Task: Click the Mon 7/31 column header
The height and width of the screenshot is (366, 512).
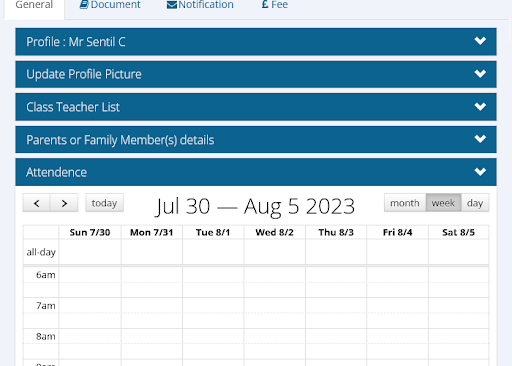Action: [152, 232]
